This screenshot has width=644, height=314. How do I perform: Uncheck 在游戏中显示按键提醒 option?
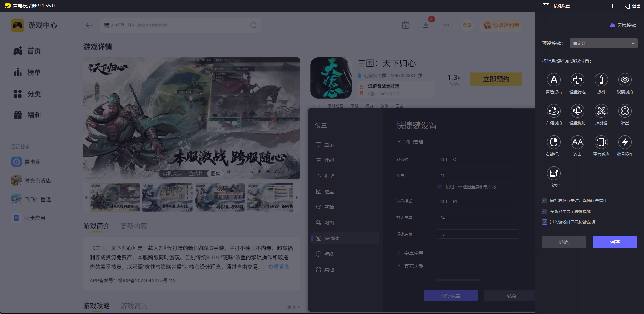point(545,211)
